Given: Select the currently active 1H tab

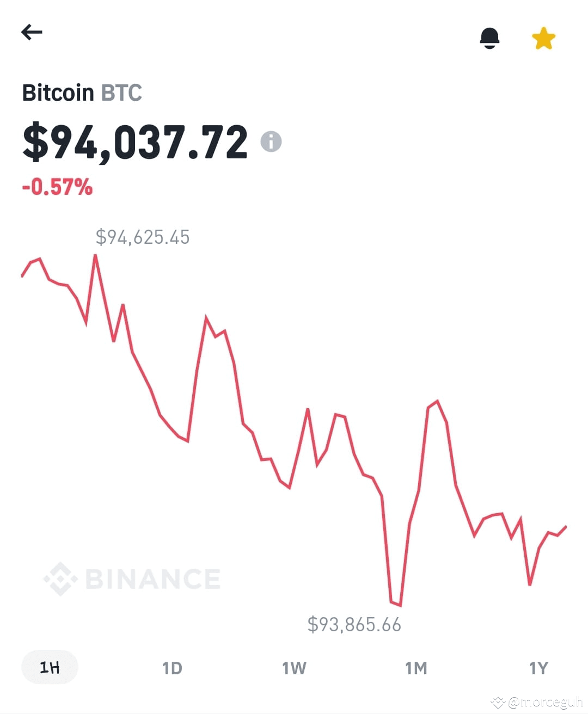Looking at the screenshot, I should coord(49,667).
